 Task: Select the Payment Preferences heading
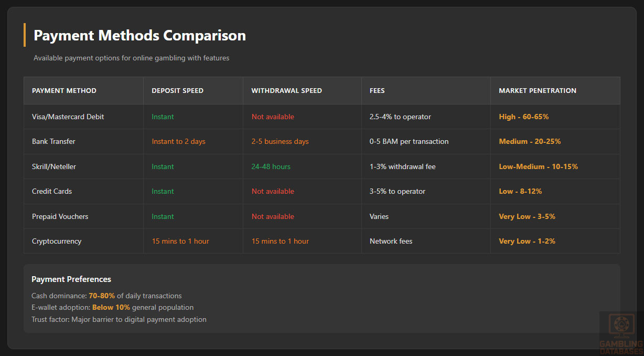click(71, 279)
